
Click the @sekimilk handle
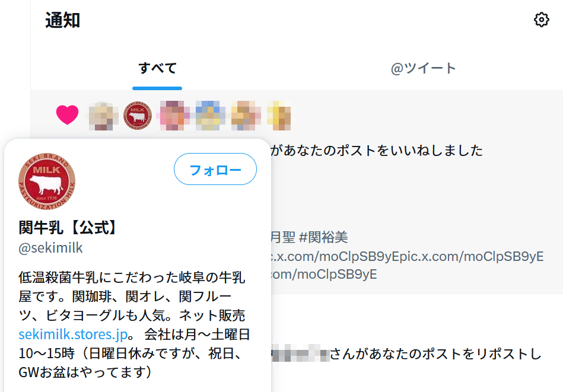tap(50, 248)
